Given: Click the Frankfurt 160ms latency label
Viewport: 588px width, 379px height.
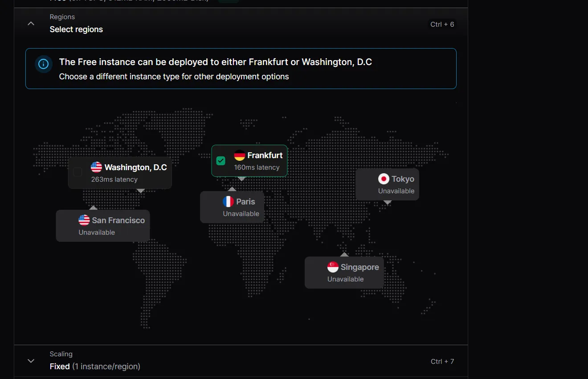Looking at the screenshot, I should (257, 167).
